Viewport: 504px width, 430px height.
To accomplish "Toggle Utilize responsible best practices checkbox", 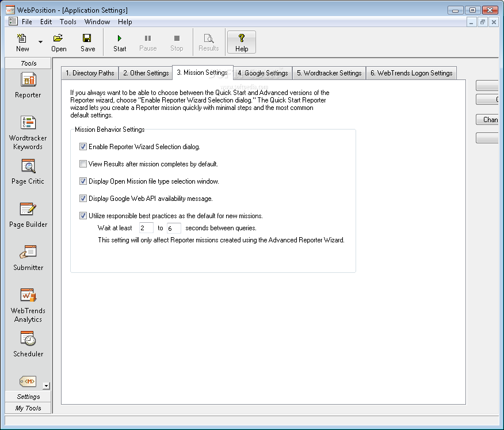I will [83, 216].
